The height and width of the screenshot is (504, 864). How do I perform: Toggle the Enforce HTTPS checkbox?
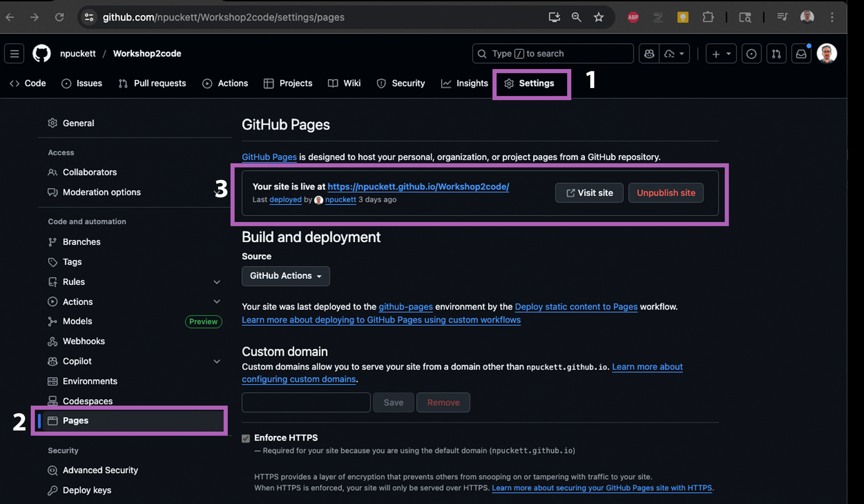[x=246, y=438]
